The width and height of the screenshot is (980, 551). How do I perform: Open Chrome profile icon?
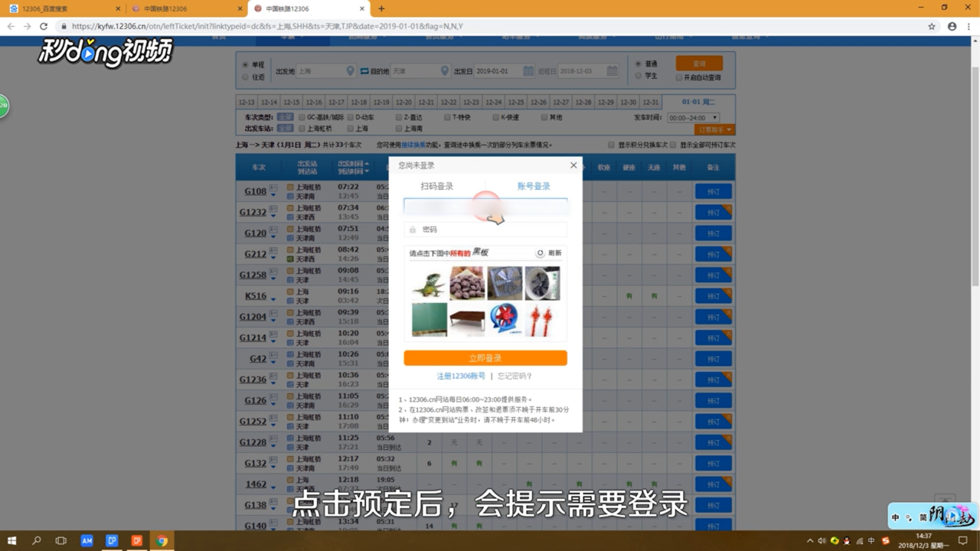(952, 26)
